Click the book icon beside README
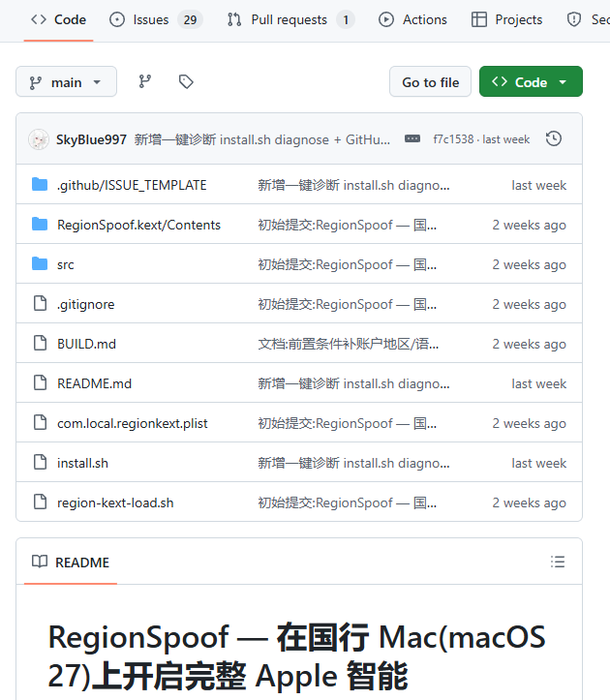This screenshot has height=700, width=610. (40, 562)
